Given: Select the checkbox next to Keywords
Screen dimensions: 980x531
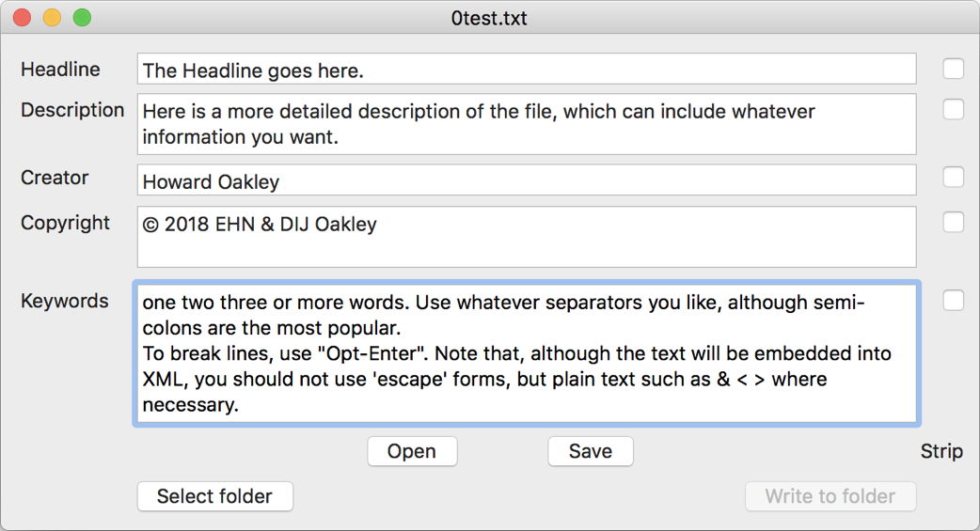Looking at the screenshot, I should click(954, 300).
